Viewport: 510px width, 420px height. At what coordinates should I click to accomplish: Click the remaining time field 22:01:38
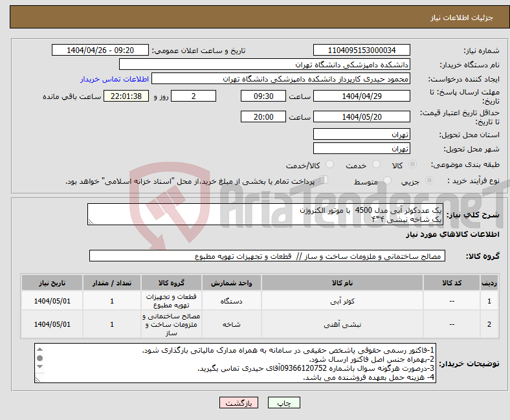pyautogui.click(x=126, y=96)
